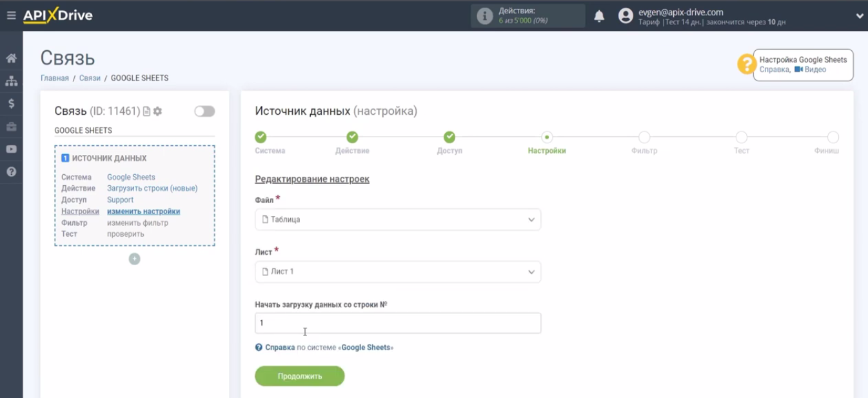Open billing dollar sidebar icon
This screenshot has width=868, height=398.
point(11,103)
